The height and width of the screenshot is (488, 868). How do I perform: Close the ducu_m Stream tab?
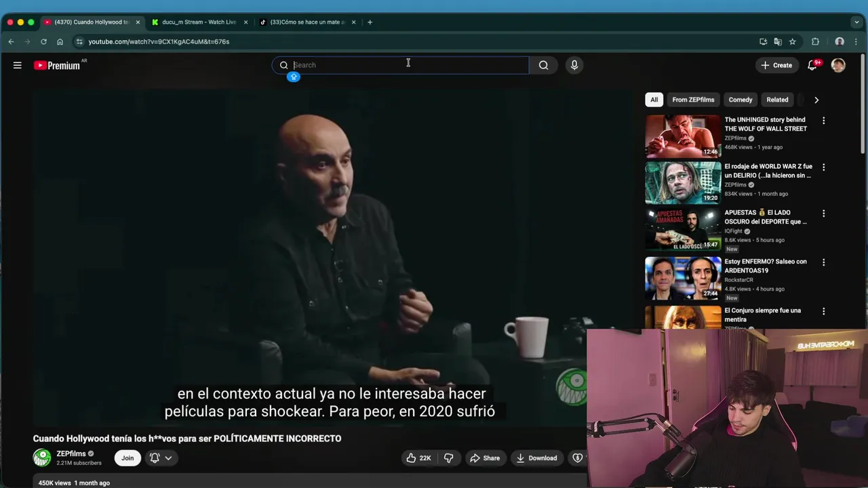pos(245,22)
